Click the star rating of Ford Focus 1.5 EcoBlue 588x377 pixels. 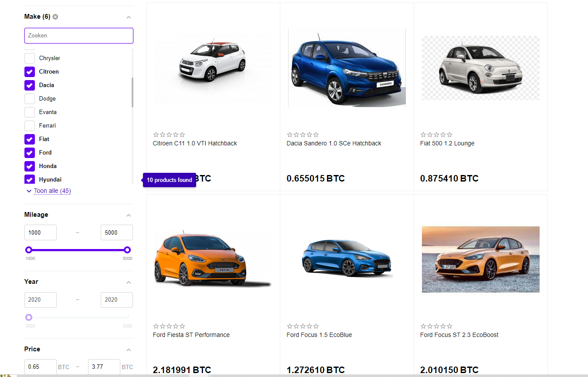(303, 326)
